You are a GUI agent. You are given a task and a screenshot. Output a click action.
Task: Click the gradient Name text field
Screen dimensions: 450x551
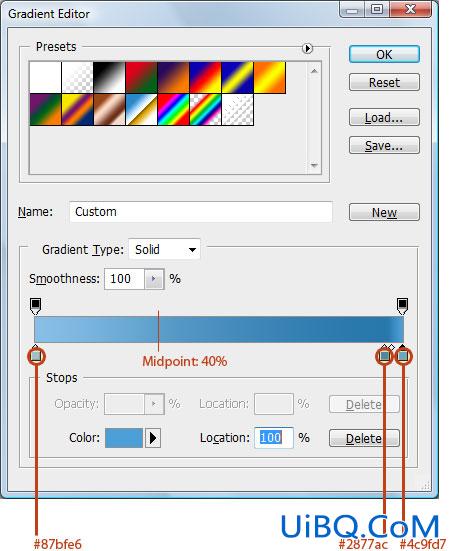[x=201, y=212]
